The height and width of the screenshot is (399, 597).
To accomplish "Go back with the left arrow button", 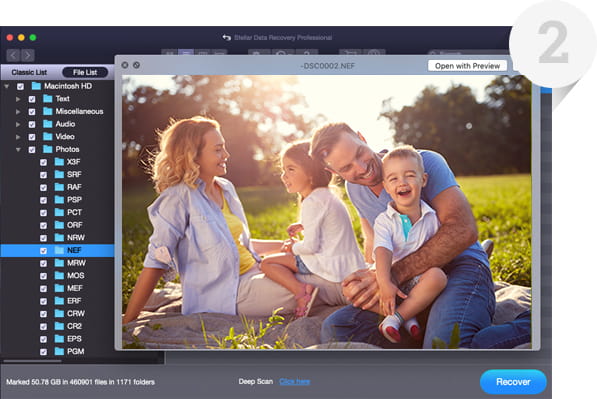I will (13, 56).
